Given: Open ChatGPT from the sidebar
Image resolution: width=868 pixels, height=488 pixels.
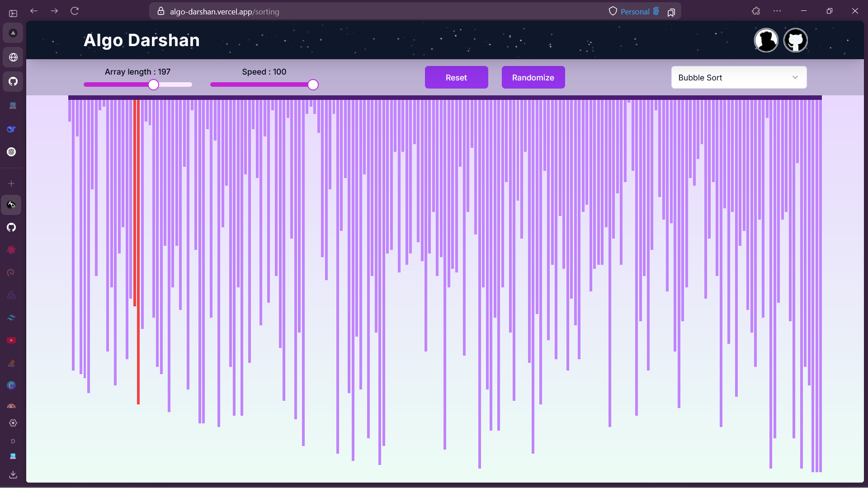Looking at the screenshot, I should [x=12, y=151].
